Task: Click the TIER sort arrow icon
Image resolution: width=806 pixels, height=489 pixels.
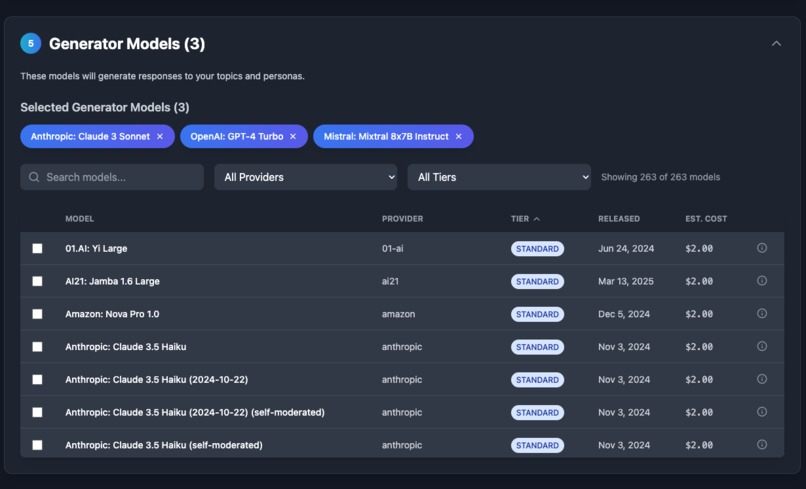Action: 537,219
